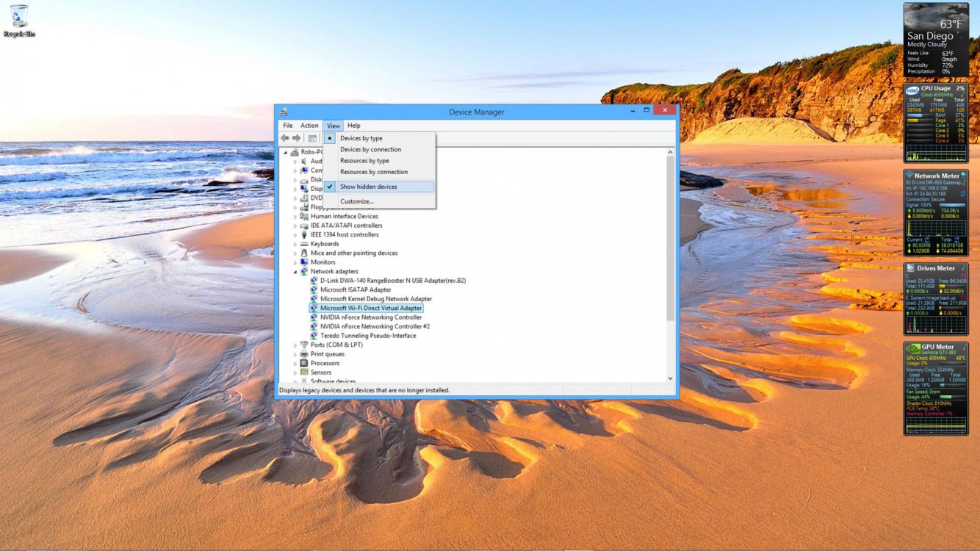Click the Forward arrow in Device Manager toolbar
980x551 pixels.
click(297, 138)
